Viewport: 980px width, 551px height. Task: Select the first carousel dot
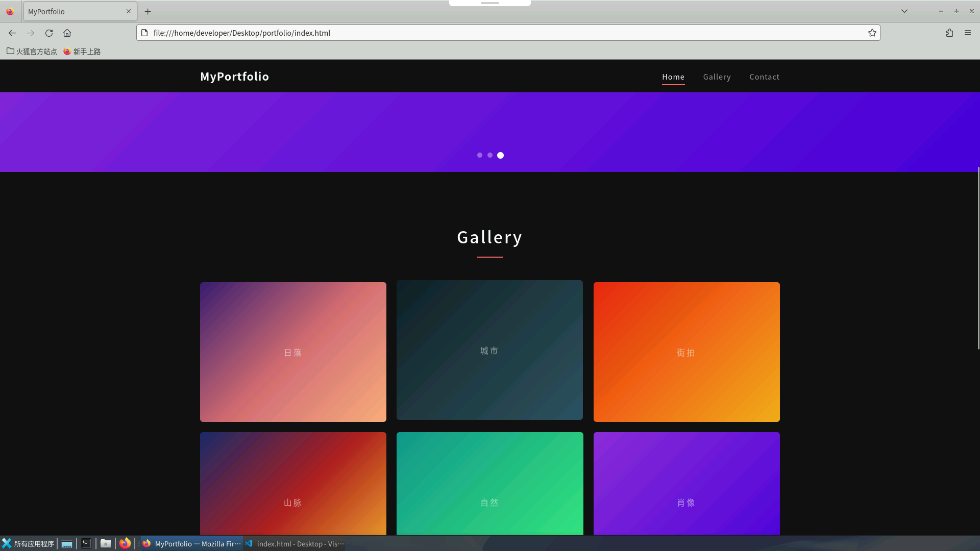480,155
